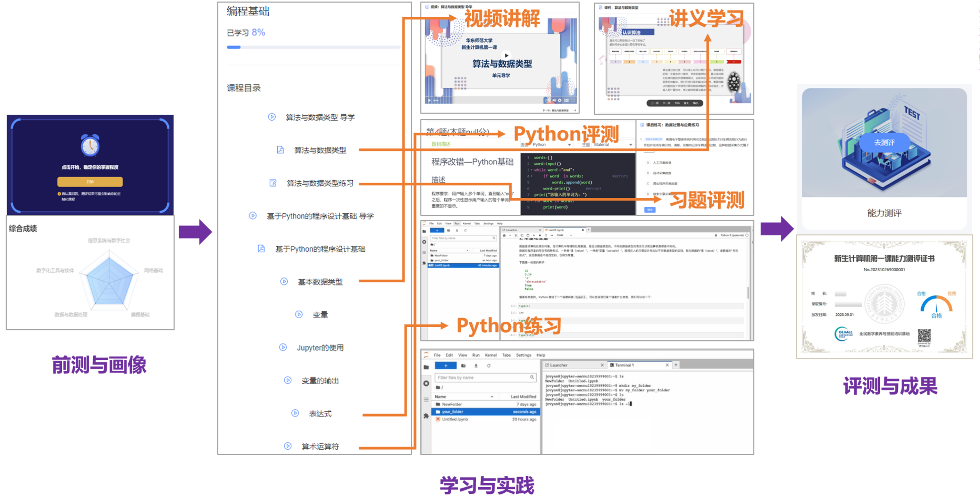Click play icon beside 变量 lesson
This screenshot has width=980, height=502.
click(x=299, y=314)
